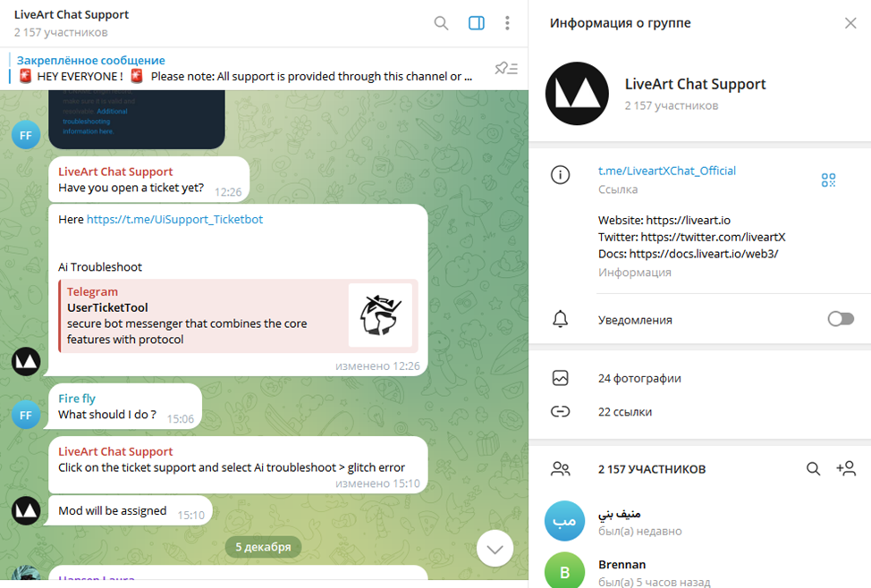The height and width of the screenshot is (588, 871).
Task: Click the LiveArt group avatar in info panel
Action: pyautogui.click(x=577, y=93)
